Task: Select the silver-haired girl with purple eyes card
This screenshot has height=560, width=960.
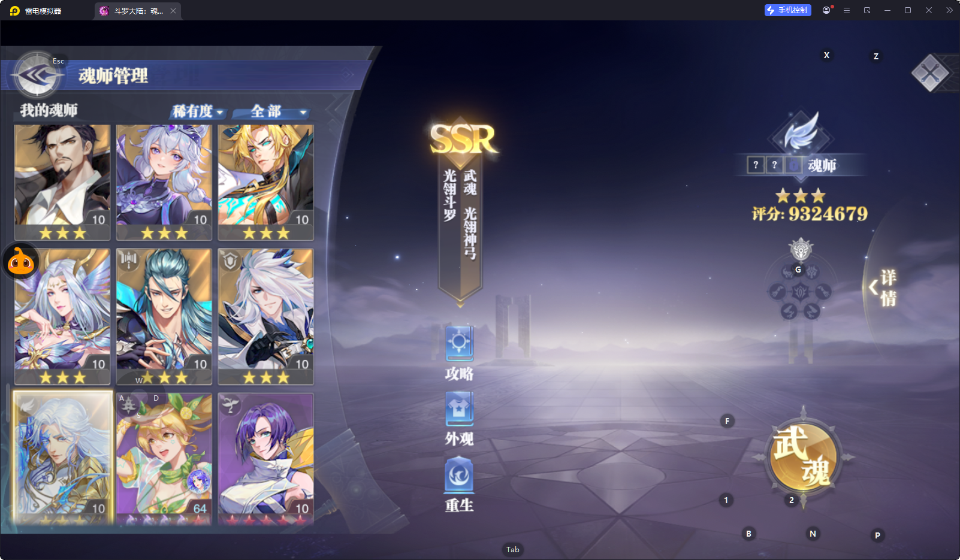Action: point(164,183)
